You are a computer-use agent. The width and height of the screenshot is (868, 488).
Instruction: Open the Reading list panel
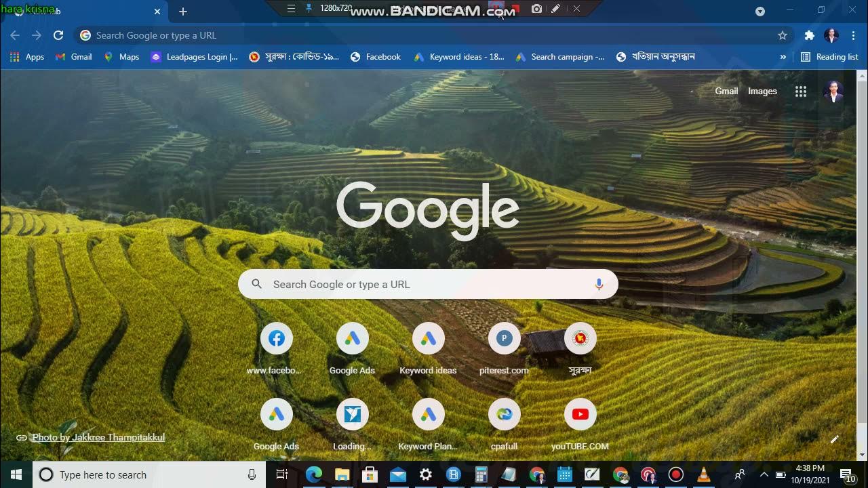(829, 57)
